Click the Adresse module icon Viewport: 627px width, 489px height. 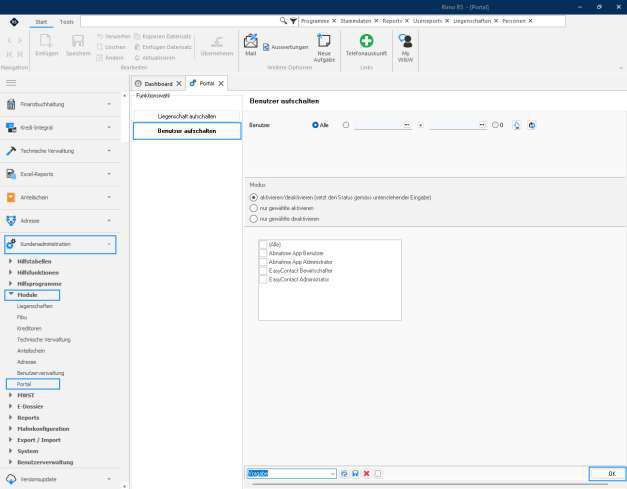(x=11, y=221)
